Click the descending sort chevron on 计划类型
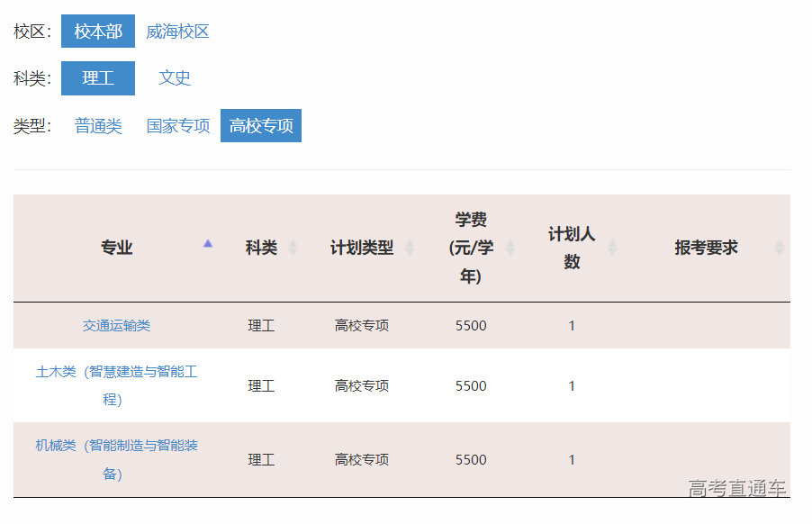The width and height of the screenshot is (812, 524). 408,251
